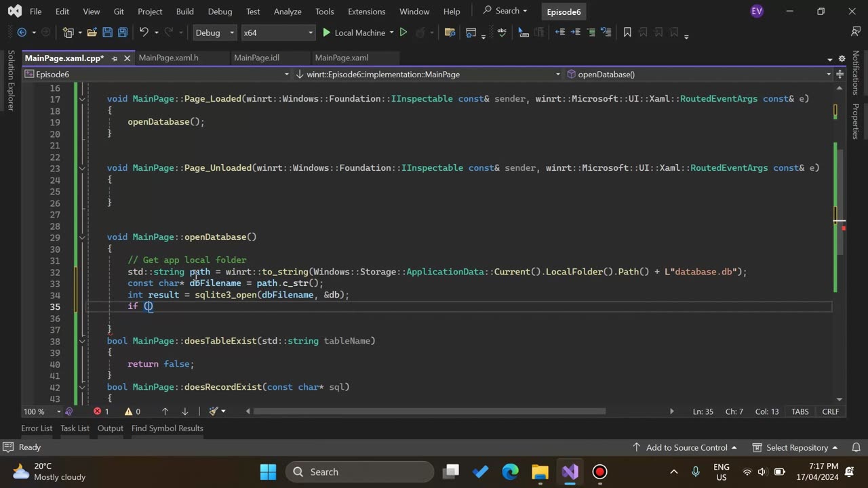The width and height of the screenshot is (868, 488).
Task: Click the IntelliCode health indicator icon
Action: click(68, 411)
